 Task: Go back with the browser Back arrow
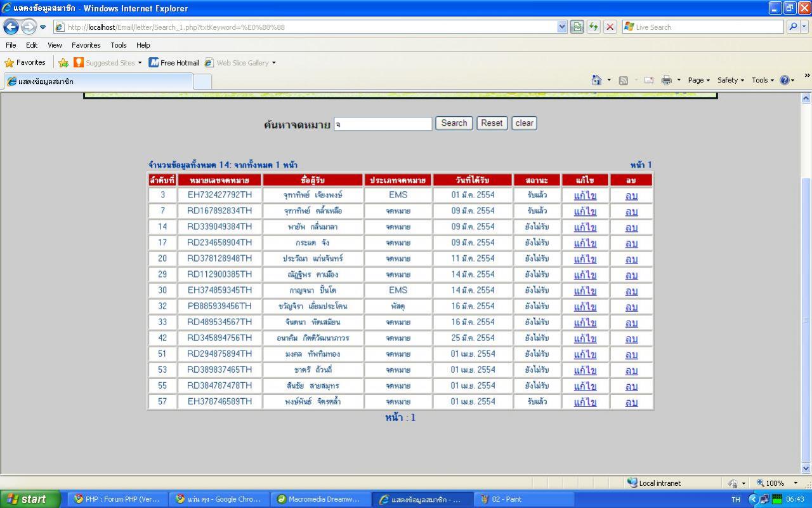(11, 27)
